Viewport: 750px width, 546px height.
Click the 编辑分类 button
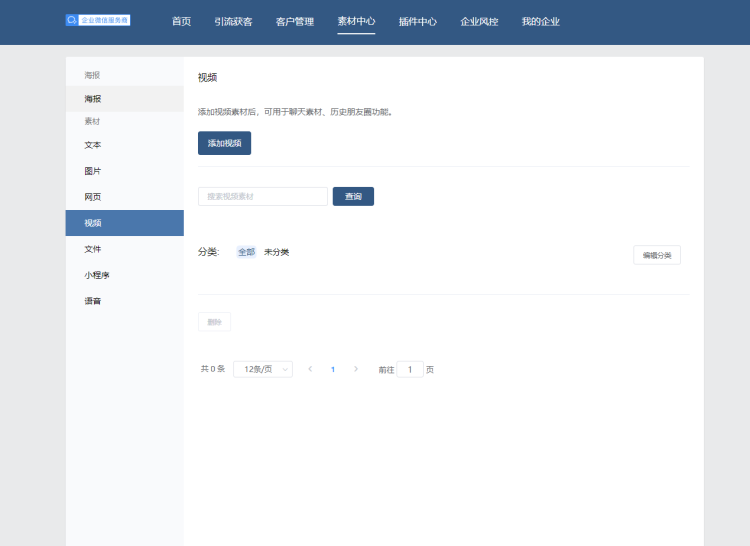click(657, 255)
